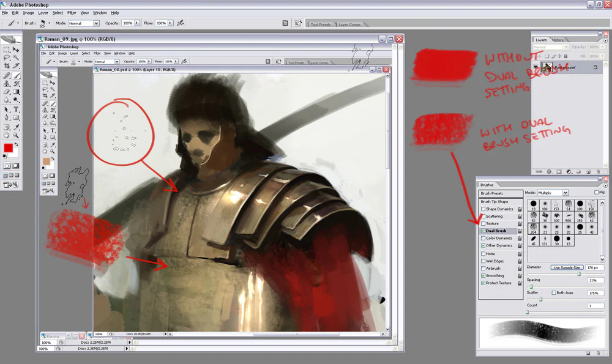Open the Brush preset picker in main options bar
The height and width of the screenshot is (364, 612).
(x=49, y=23)
